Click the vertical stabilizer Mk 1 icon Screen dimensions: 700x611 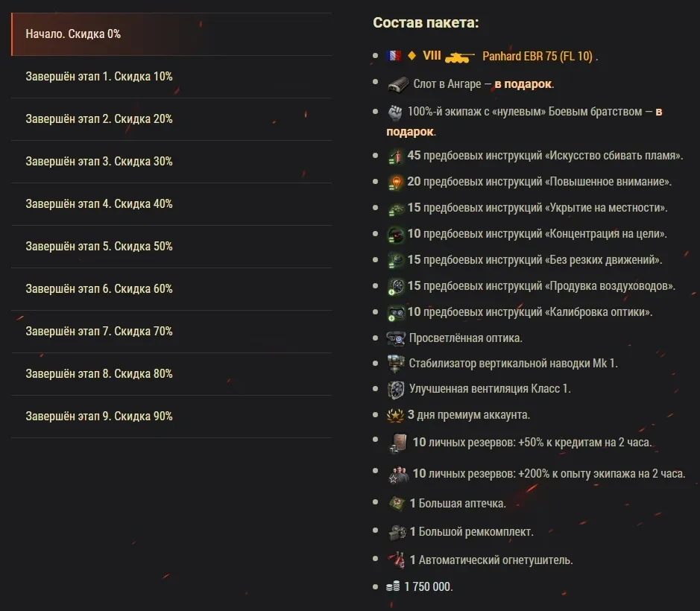(395, 364)
